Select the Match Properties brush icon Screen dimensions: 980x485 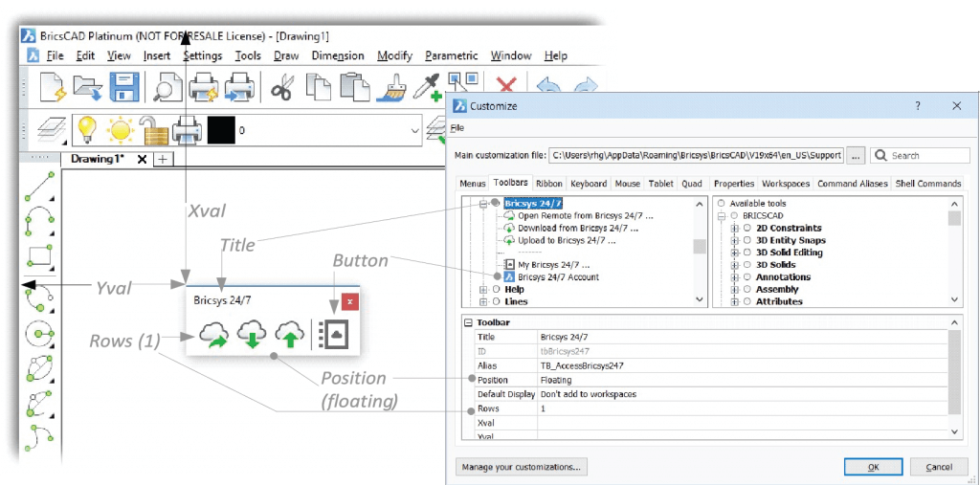391,87
